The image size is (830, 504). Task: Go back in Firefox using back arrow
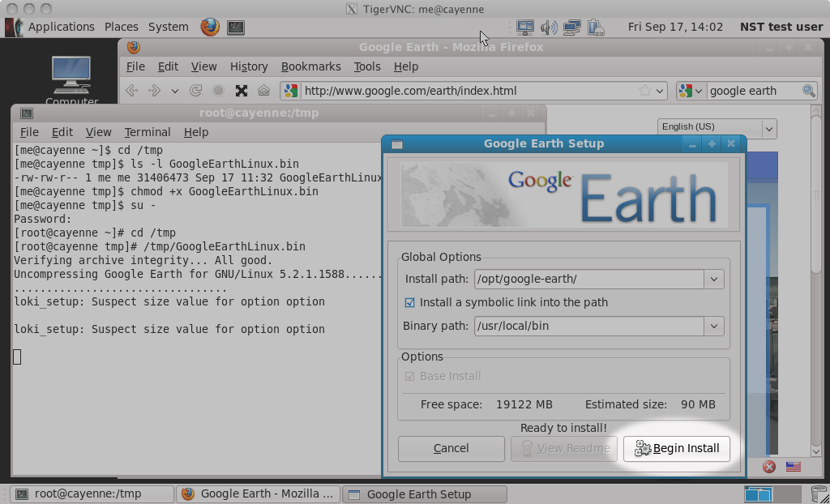(x=132, y=91)
